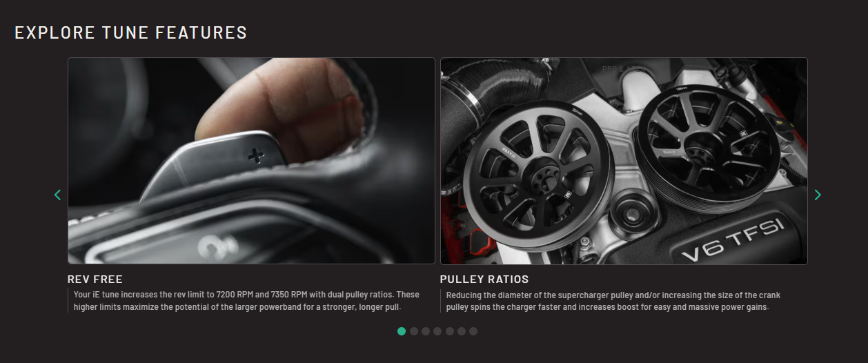Click the plus symbol on the paddle shifter

256,156
